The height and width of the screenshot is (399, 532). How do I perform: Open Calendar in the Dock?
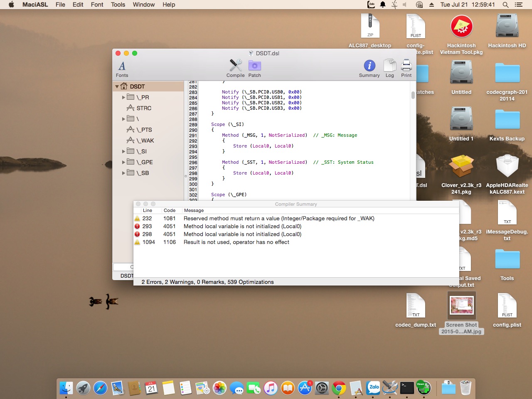(x=151, y=388)
